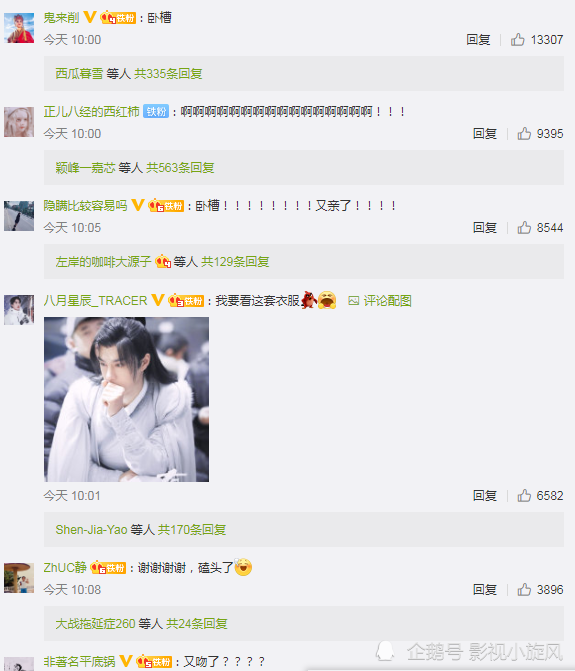This screenshot has height=671, width=575.
Task: Reply to 鬼来削's comment
Action: [478, 39]
